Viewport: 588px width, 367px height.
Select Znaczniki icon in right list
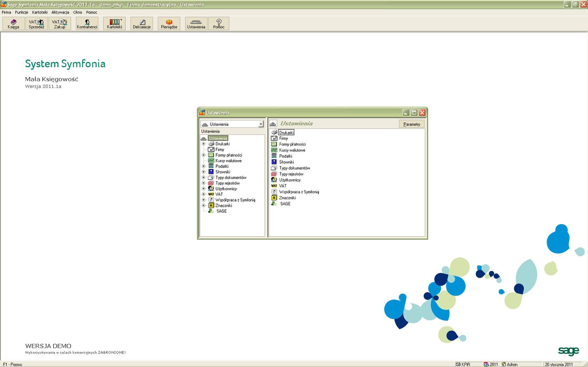[274, 198]
